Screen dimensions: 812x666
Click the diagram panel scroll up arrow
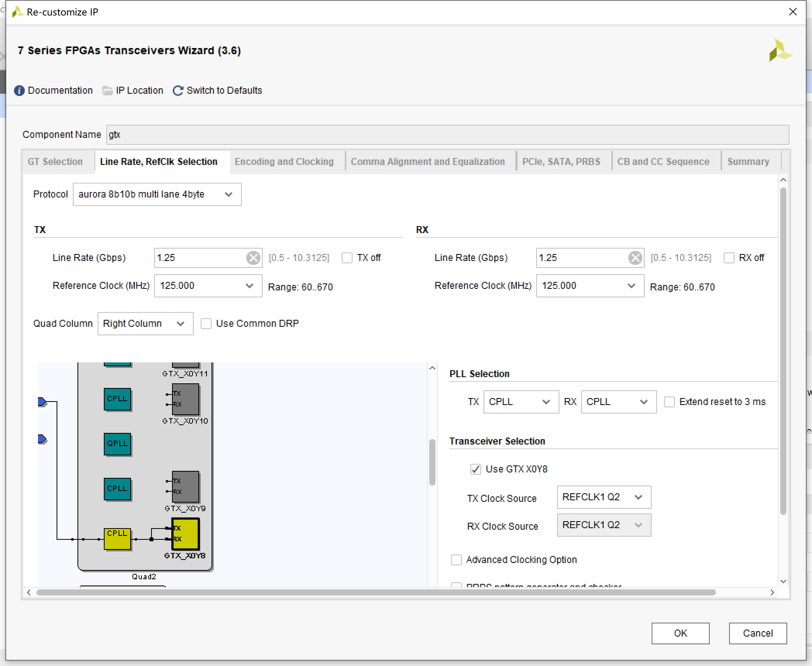432,368
